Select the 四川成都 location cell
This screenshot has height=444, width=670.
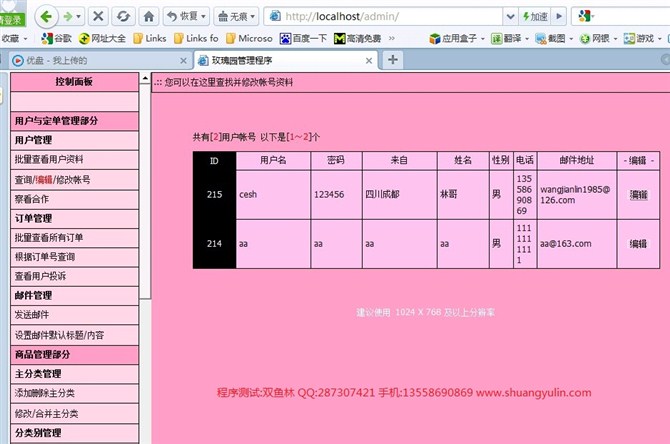click(400, 195)
